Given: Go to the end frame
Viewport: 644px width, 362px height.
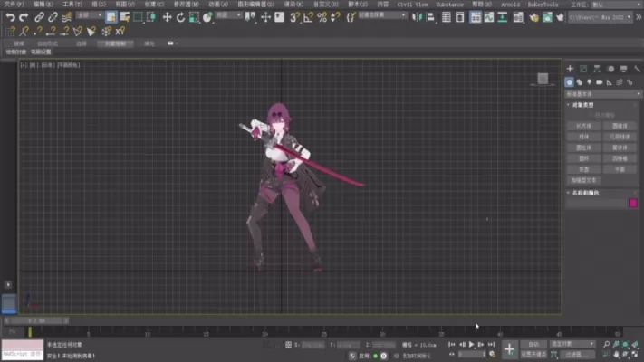Looking at the screenshot, I should pyautogui.click(x=491, y=344).
